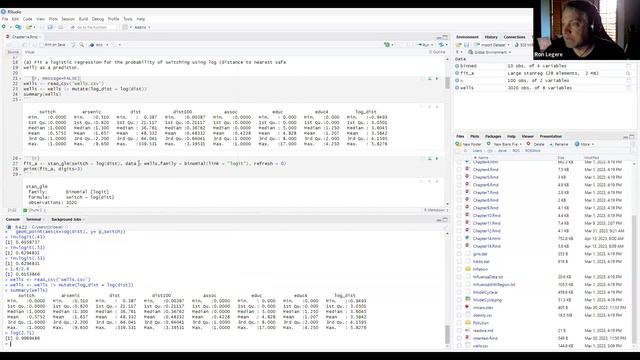
Task: Click the editor vertical scrollbar
Action: [x=447, y=83]
